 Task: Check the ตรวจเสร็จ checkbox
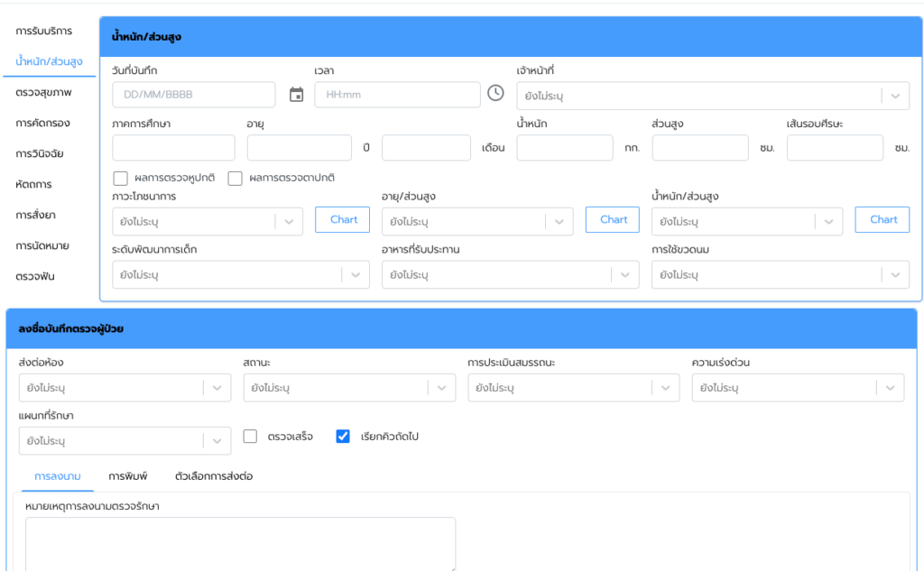(251, 437)
